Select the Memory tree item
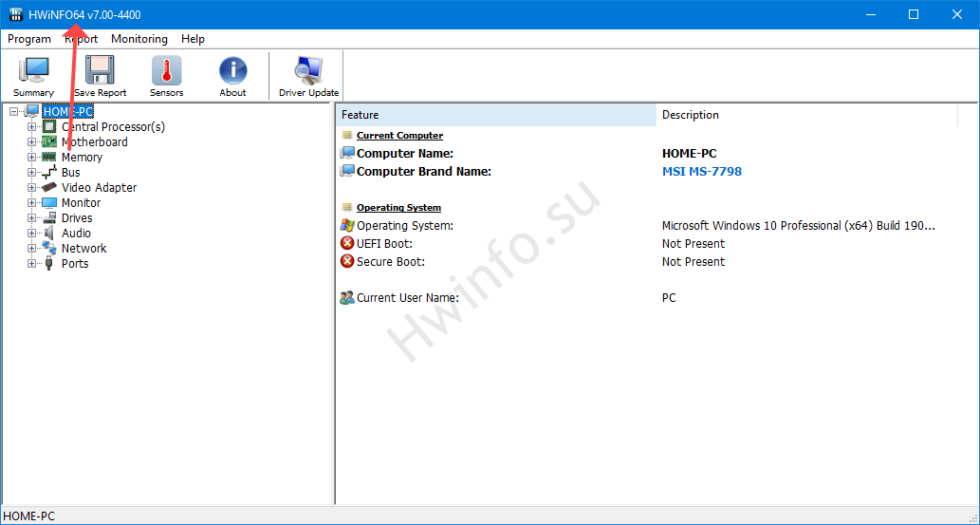980x525 pixels. click(x=82, y=158)
